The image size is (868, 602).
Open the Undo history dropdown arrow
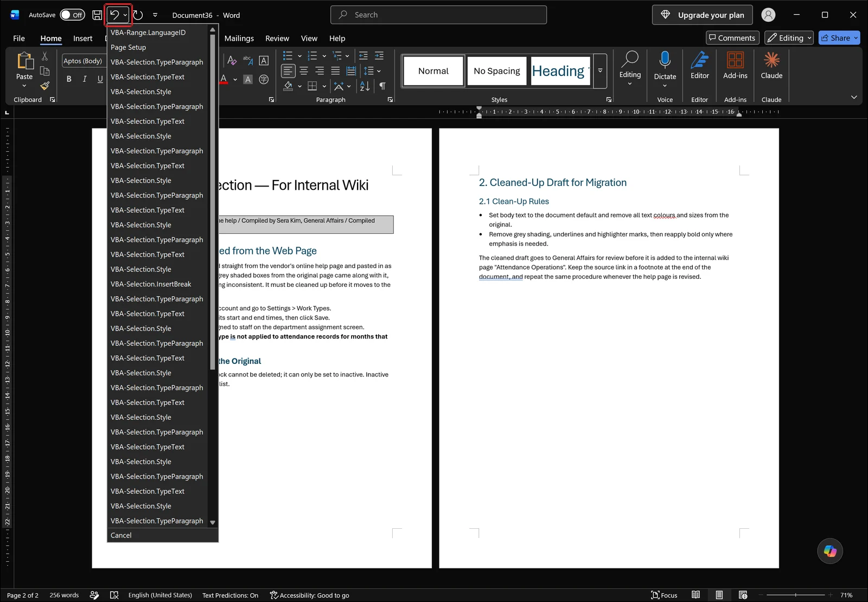click(125, 15)
